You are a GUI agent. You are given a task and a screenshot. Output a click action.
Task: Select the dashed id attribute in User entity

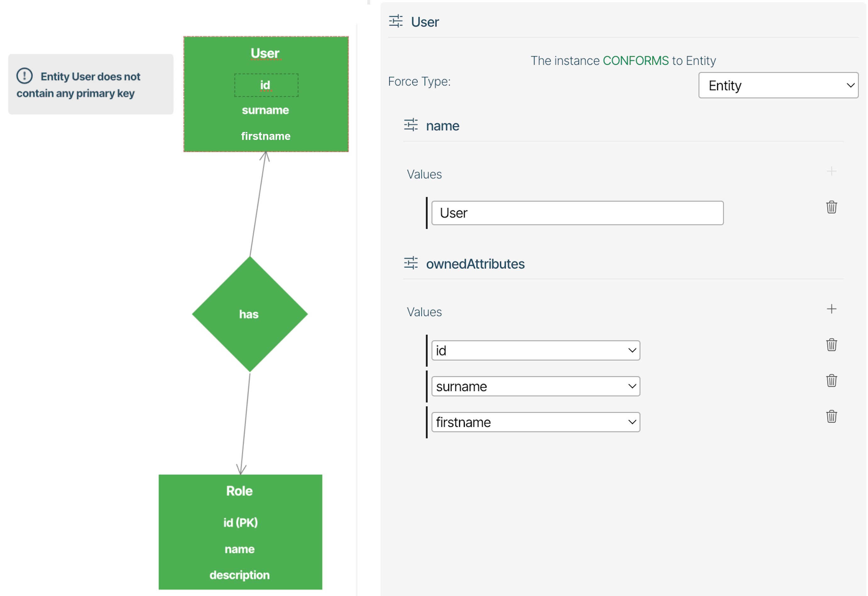pyautogui.click(x=266, y=86)
